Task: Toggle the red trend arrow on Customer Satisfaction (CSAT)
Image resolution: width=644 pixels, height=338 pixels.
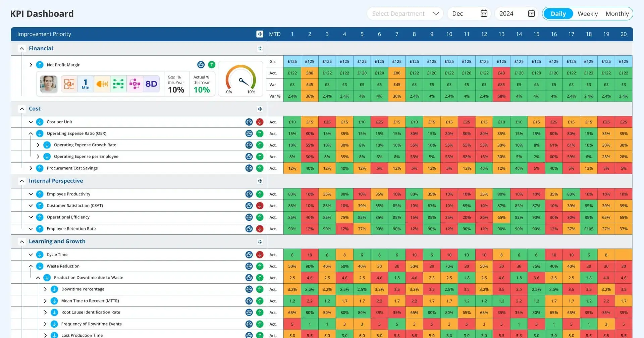Action: tap(260, 206)
